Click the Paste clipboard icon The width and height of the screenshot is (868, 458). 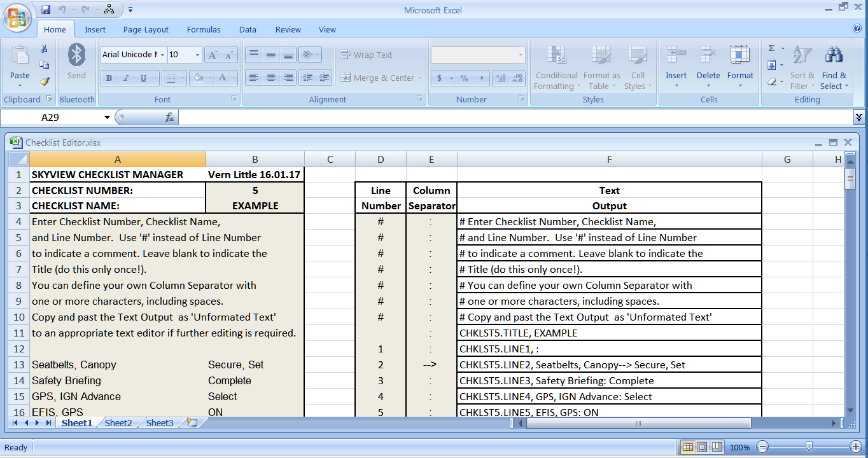pos(20,56)
